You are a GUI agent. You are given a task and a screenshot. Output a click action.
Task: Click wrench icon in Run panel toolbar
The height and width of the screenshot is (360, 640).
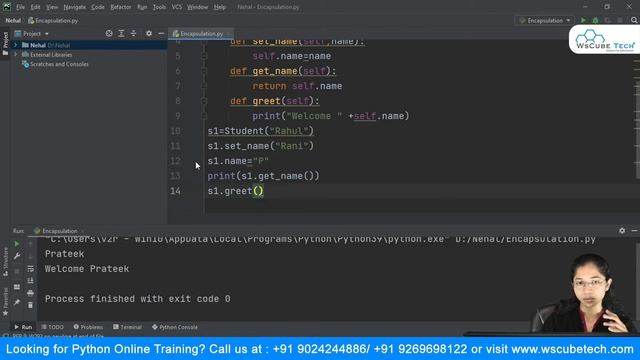click(x=17, y=256)
